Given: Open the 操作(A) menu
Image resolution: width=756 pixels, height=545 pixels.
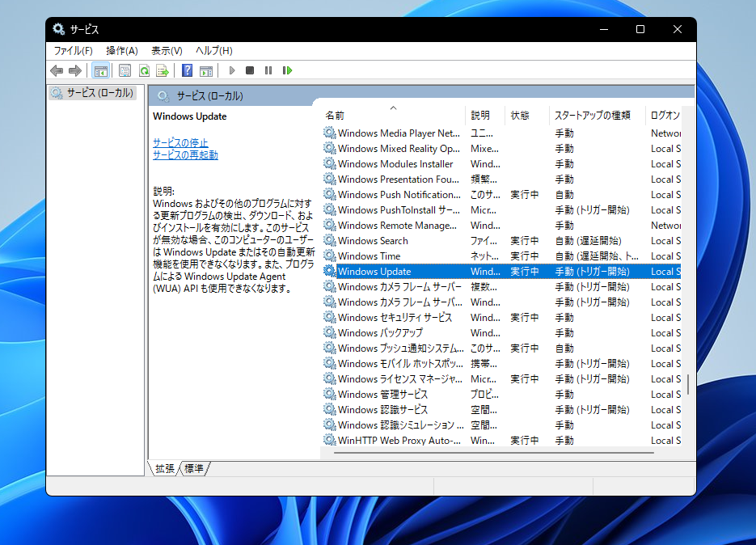Looking at the screenshot, I should pos(122,51).
